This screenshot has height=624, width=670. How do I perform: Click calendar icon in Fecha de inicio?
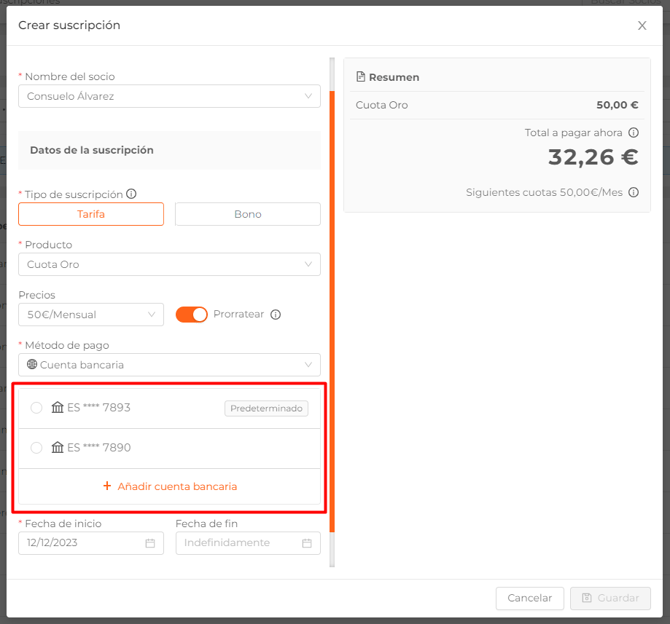coord(150,543)
